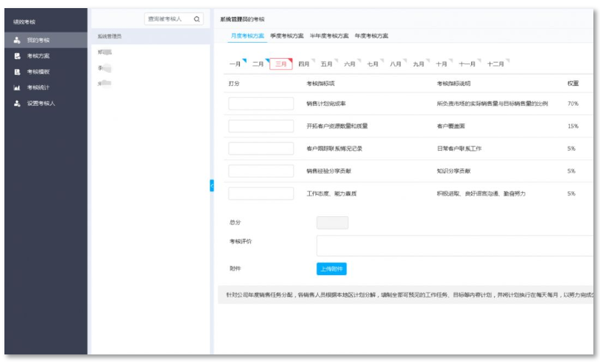Open the 年度考核方案 tab
Viewport: 600px width, 364px height.
(x=371, y=35)
